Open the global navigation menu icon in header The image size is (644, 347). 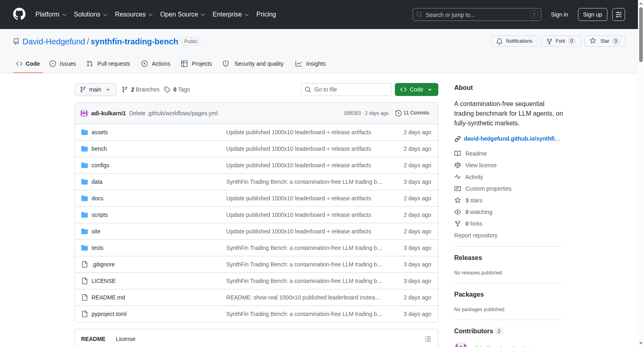click(619, 15)
